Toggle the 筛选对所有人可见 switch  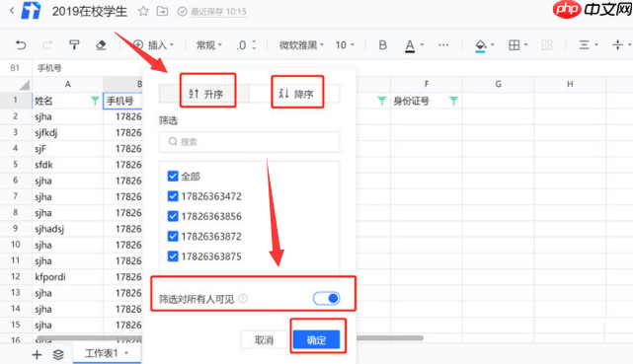[x=326, y=299]
